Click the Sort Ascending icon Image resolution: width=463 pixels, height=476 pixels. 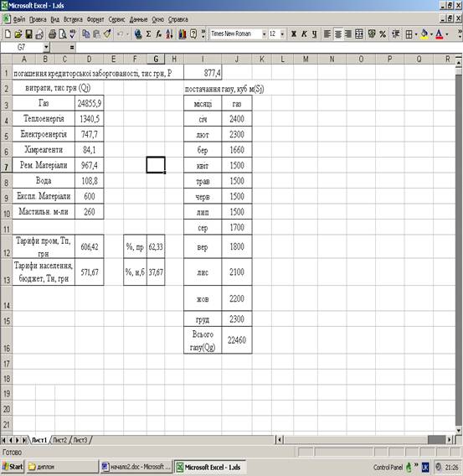coord(169,34)
